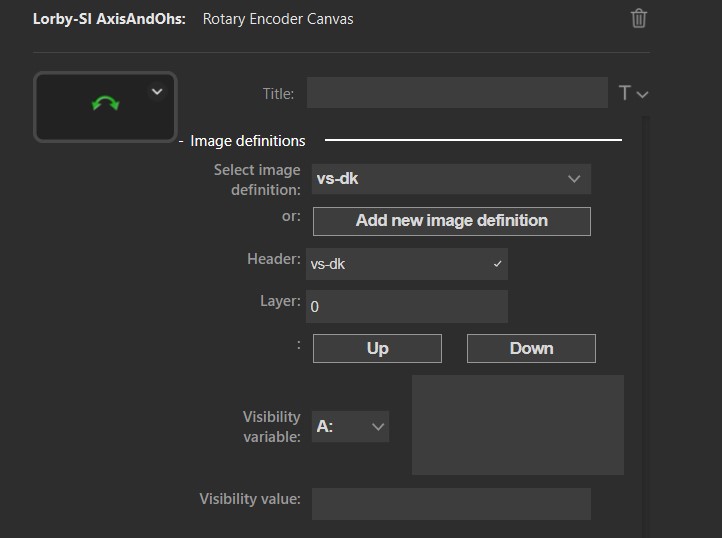Image resolution: width=722 pixels, height=538 pixels.
Task: Click the Lorby-SI AxisAndOhs label
Action: (109, 19)
